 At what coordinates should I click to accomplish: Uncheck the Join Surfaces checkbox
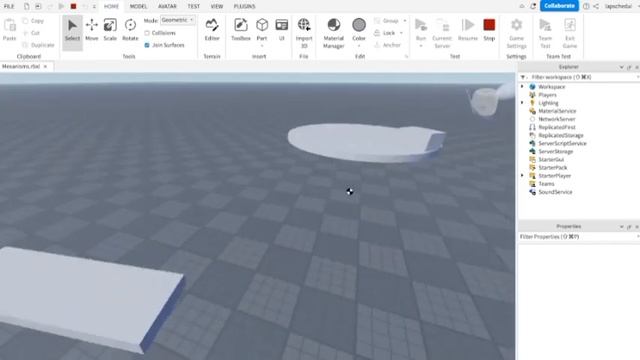pyautogui.click(x=147, y=45)
